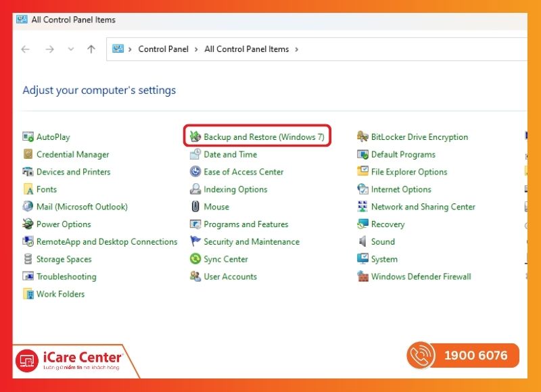541x392 pixels.
Task: Click the Mouse icon
Action: [x=195, y=207]
